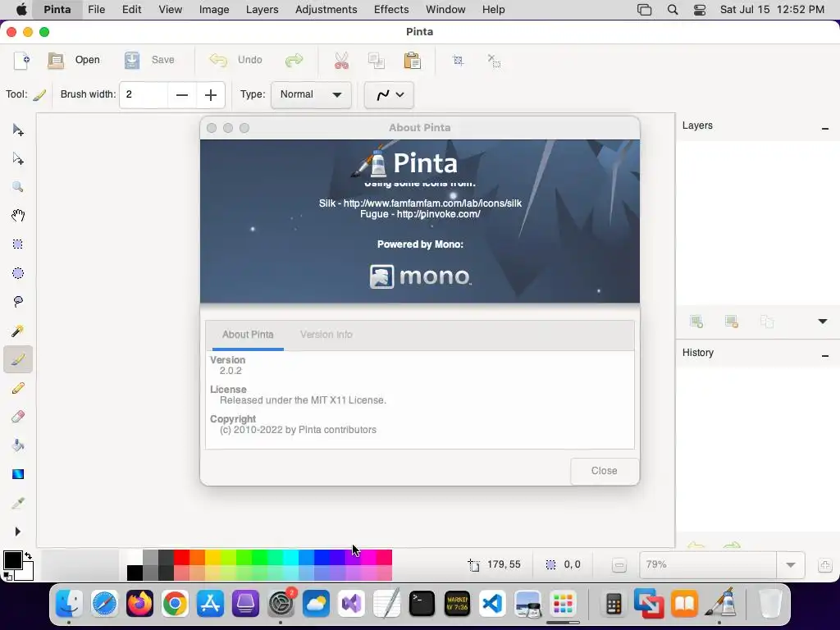Pick the bright red palette swatch
The height and width of the screenshot is (630, 840).
[x=181, y=557]
